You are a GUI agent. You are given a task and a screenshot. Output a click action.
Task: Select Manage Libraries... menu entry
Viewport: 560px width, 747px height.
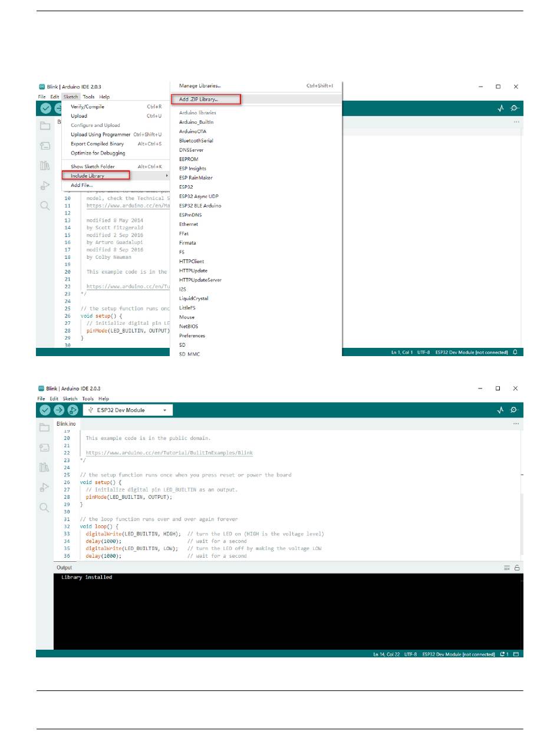256,86
